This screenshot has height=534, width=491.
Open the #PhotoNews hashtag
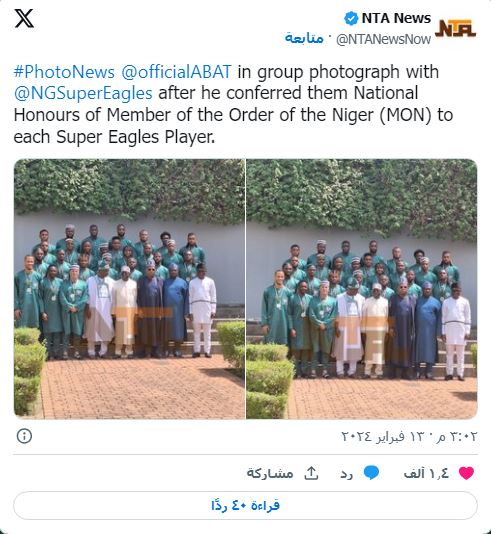pyautogui.click(x=64, y=72)
